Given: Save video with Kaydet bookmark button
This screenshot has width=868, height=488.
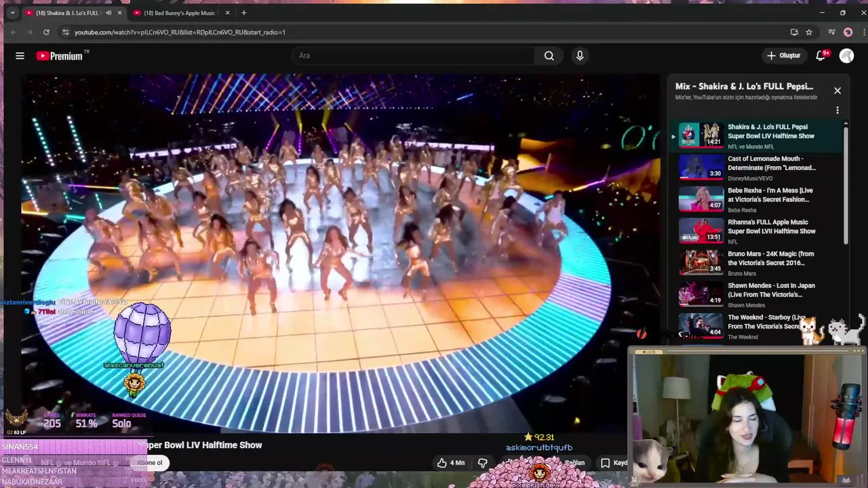Looking at the screenshot, I should click(614, 462).
